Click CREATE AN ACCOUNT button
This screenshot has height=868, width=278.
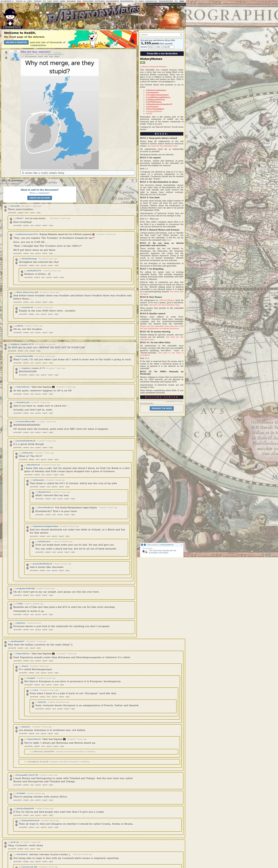tap(40, 198)
